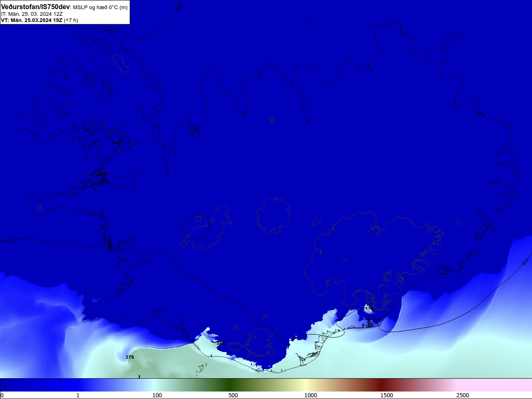
Task: Click the '0' label on the colour scale
Action: click(x=2, y=395)
